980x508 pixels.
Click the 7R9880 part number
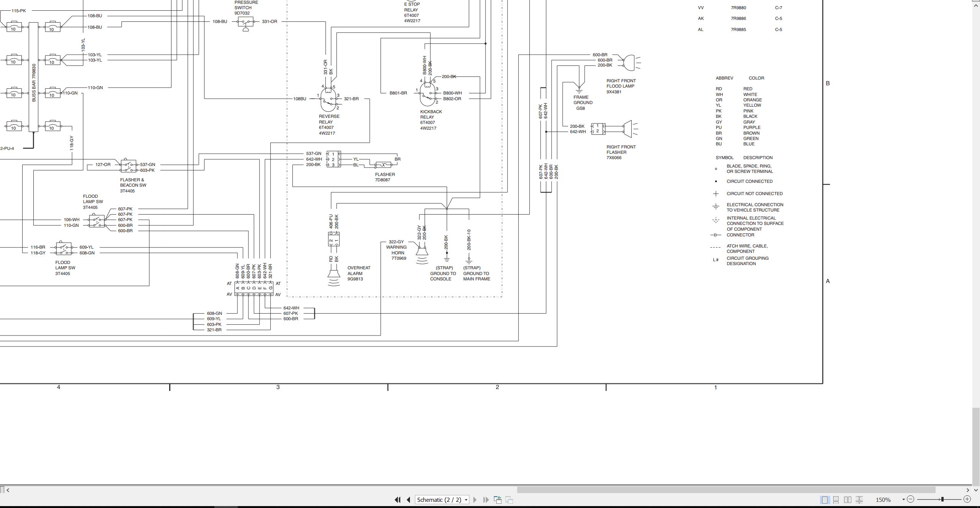coord(738,8)
